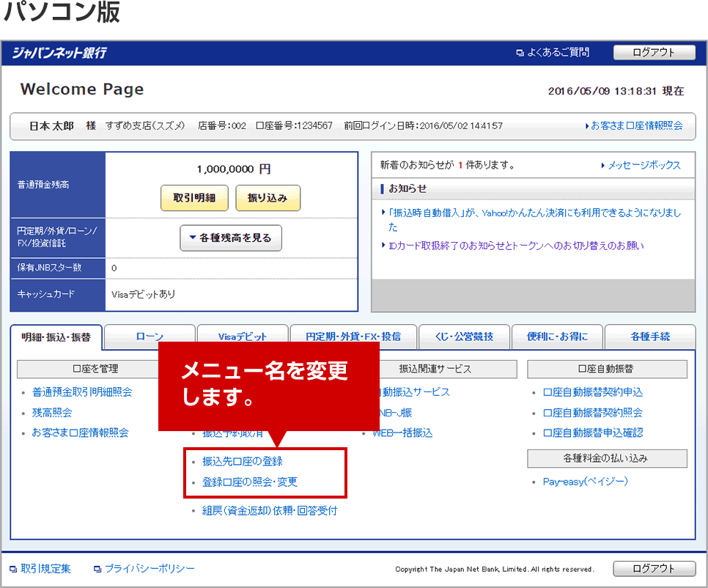The width and height of the screenshot is (708, 588).
Task: Open 登録口座の照会・変更 link
Action: click(x=249, y=482)
